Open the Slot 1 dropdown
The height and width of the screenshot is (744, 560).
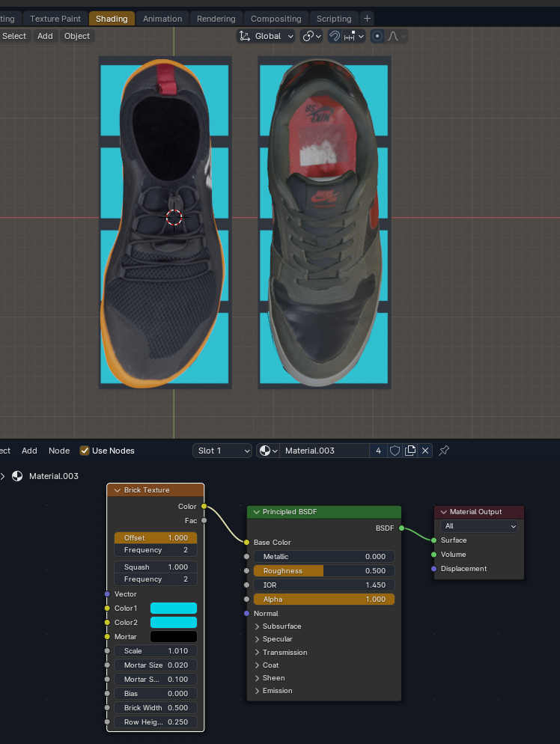(x=222, y=451)
